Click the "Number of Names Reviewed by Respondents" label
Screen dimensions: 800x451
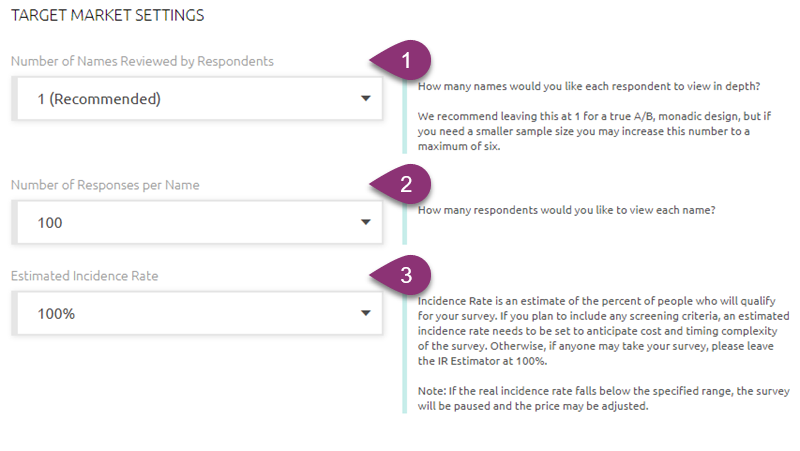tap(142, 61)
